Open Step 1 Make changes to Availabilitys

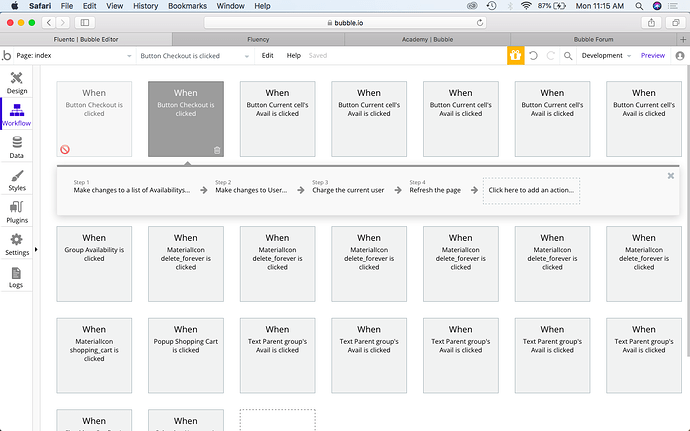(132, 187)
